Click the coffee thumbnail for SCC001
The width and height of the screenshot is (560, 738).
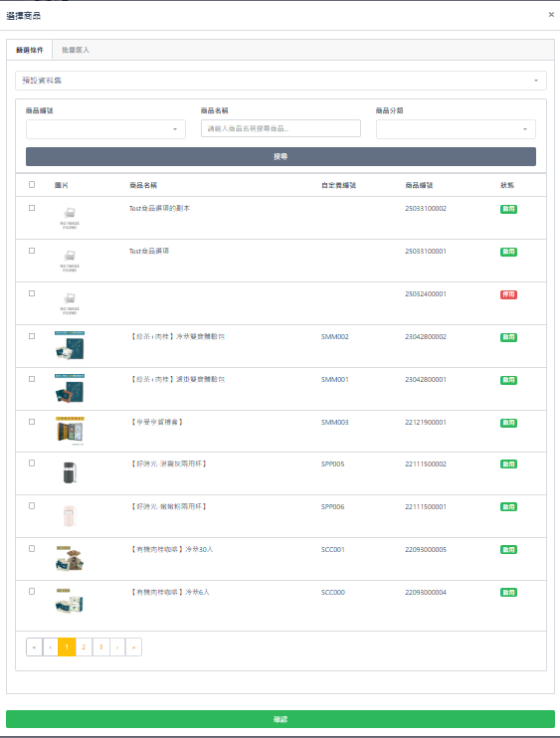70,559
